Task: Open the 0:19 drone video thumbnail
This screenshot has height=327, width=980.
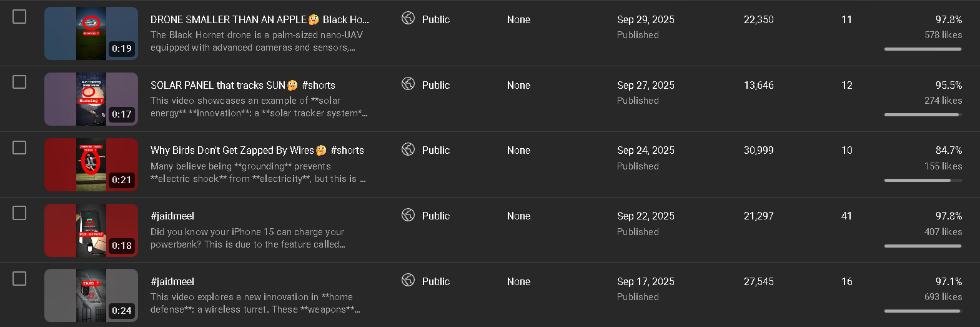Action: 91,33
